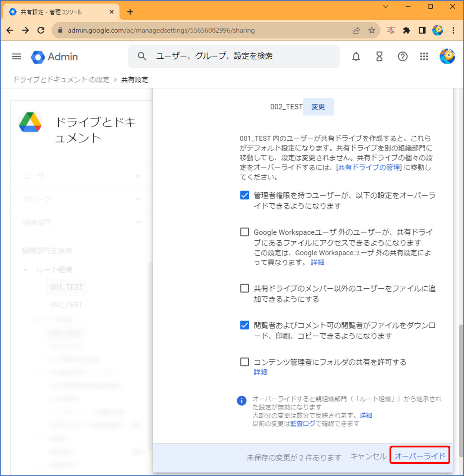Click the Google Admin logo
The width and height of the screenshot is (464, 476).
coord(54,57)
